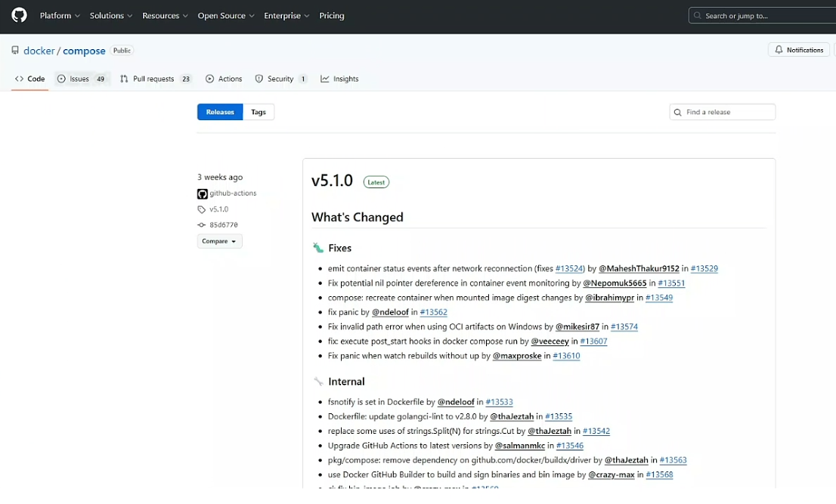The height and width of the screenshot is (504, 836).
Task: Open pull request #13574
Action: tap(624, 326)
